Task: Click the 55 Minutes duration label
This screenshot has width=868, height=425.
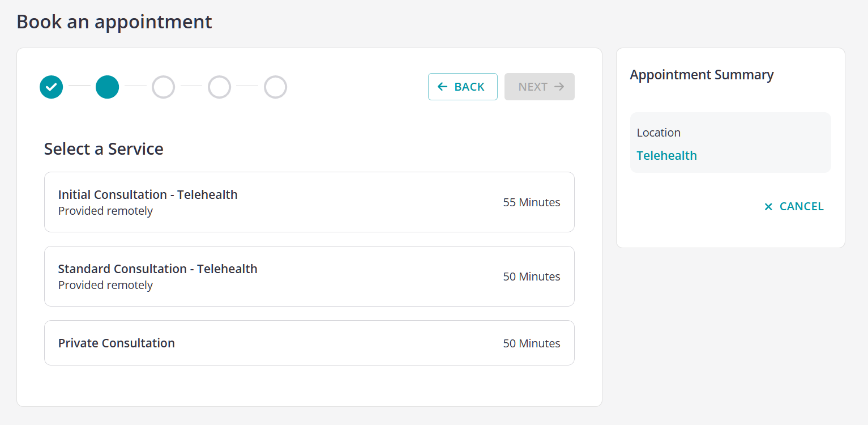Action: [x=531, y=202]
